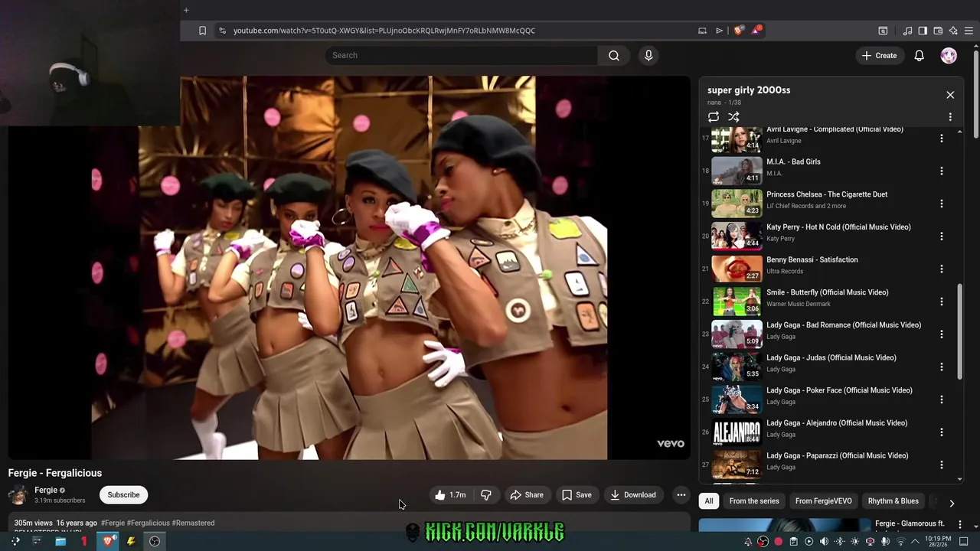Open the browser hamburger main menu
The image size is (980, 551).
pos(969,31)
